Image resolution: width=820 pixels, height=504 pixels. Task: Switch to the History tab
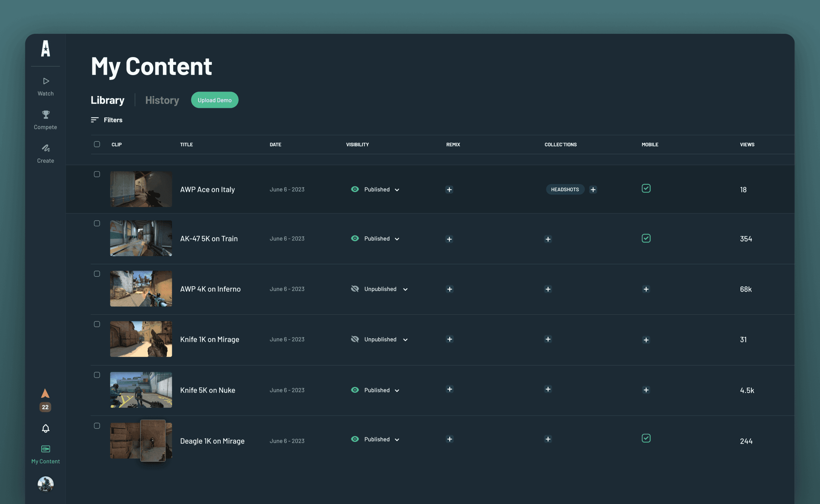[x=162, y=100]
